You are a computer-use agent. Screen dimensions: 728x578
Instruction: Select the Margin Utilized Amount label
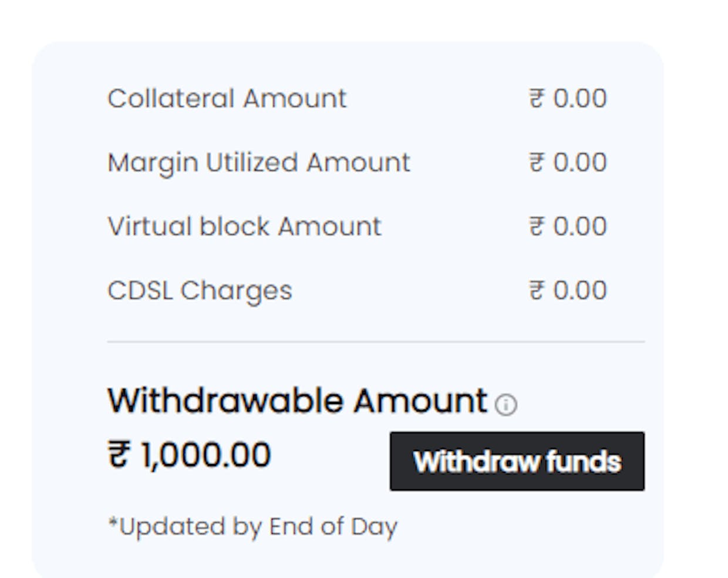pyautogui.click(x=258, y=163)
